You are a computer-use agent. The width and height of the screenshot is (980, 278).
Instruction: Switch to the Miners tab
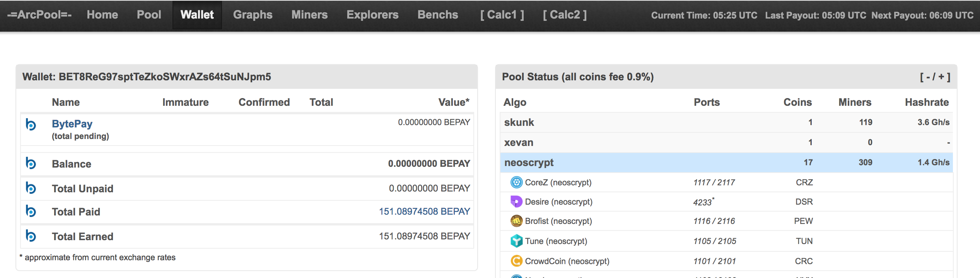[309, 15]
